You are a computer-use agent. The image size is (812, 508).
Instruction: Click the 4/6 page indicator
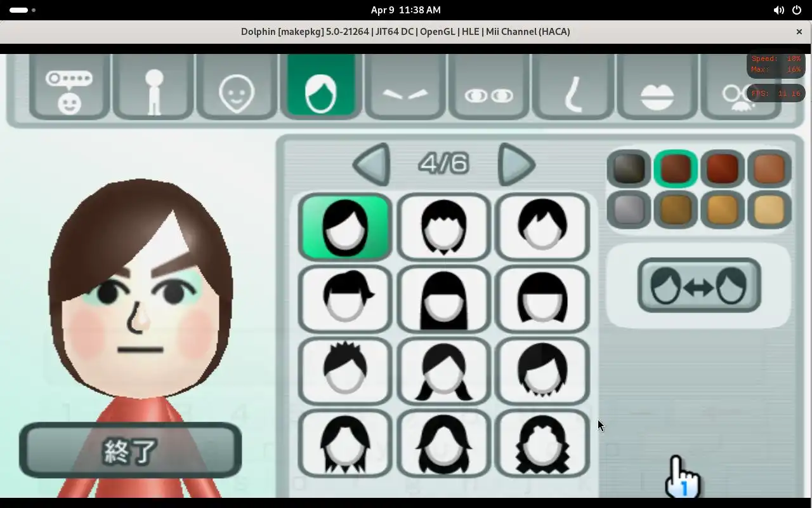(443, 164)
